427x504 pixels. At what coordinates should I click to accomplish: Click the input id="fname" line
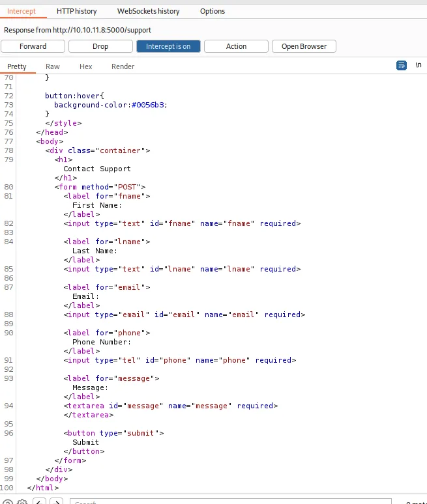pos(182,223)
